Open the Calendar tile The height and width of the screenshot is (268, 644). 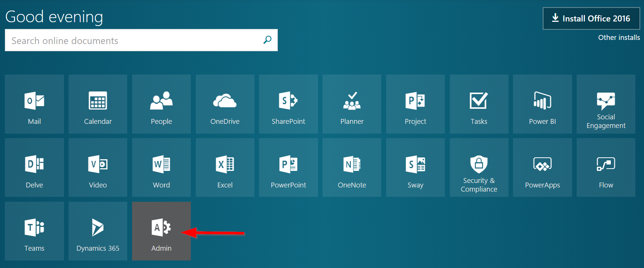point(98,104)
